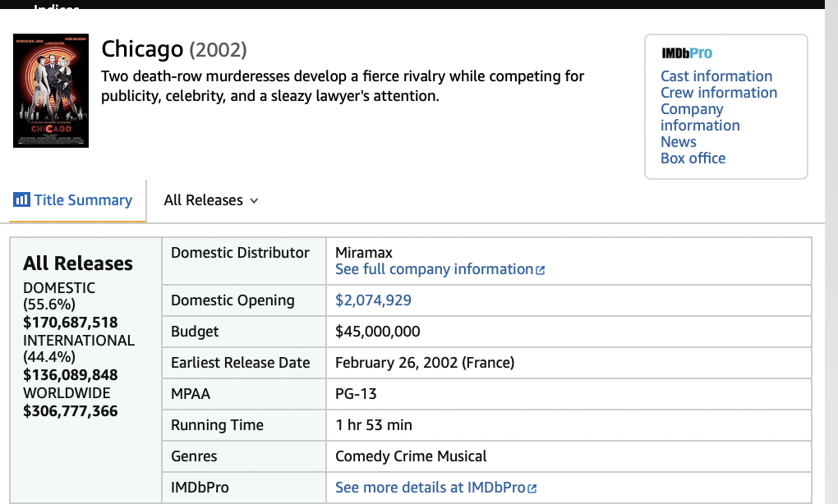838x504 pixels.
Task: Switch to the Title Summary tab
Action: pos(82,200)
